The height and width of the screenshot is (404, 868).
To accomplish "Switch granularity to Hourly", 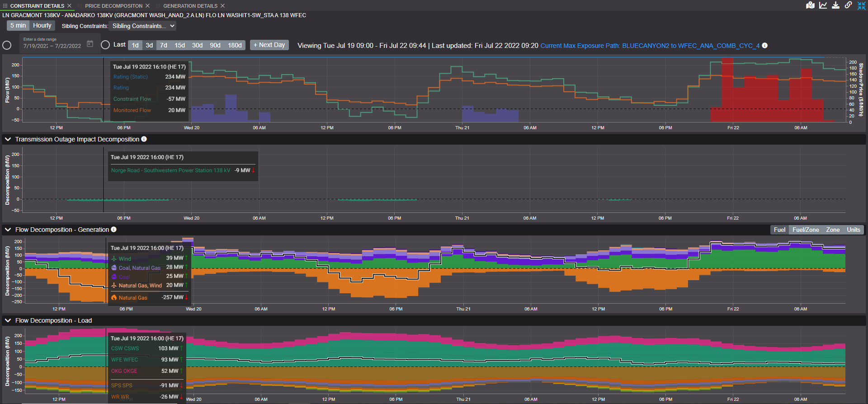I will coord(42,26).
